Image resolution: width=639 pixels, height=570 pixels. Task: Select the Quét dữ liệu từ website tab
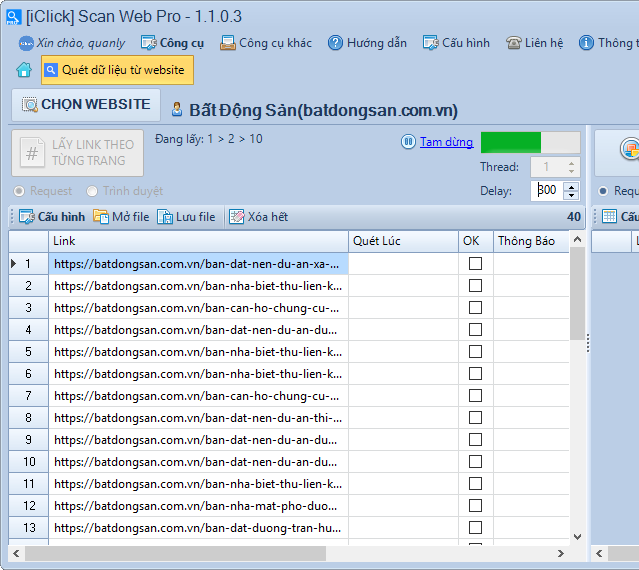[x=117, y=70]
